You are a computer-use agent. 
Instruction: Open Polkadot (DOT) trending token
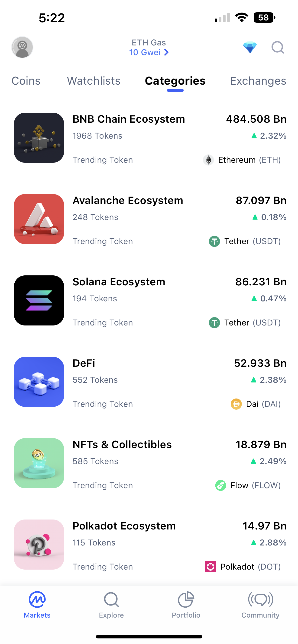coord(243,567)
